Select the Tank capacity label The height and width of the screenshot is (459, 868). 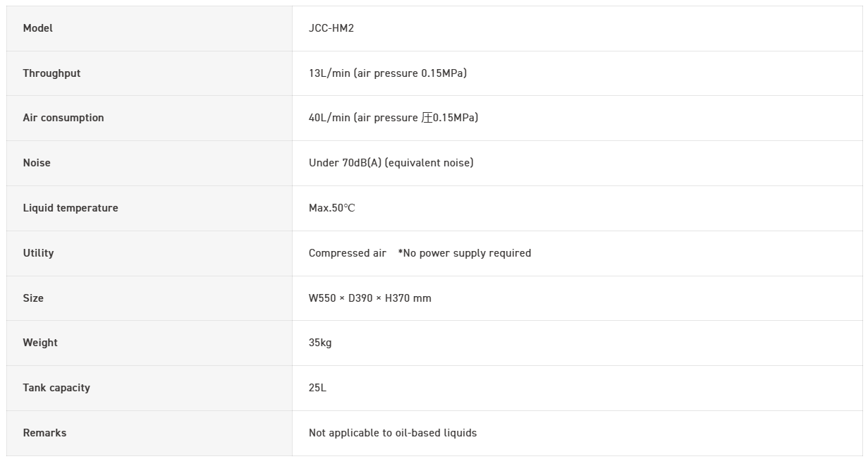(56, 388)
